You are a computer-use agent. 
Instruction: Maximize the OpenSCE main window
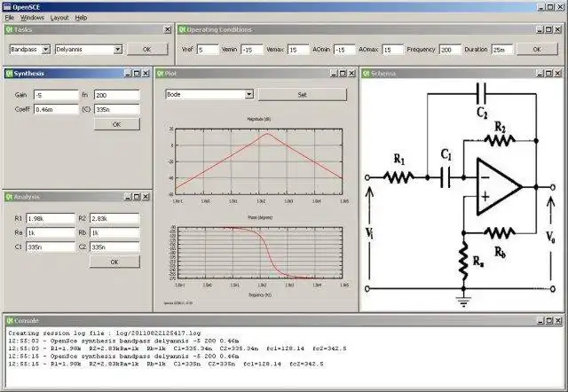pyautogui.click(x=550, y=7)
